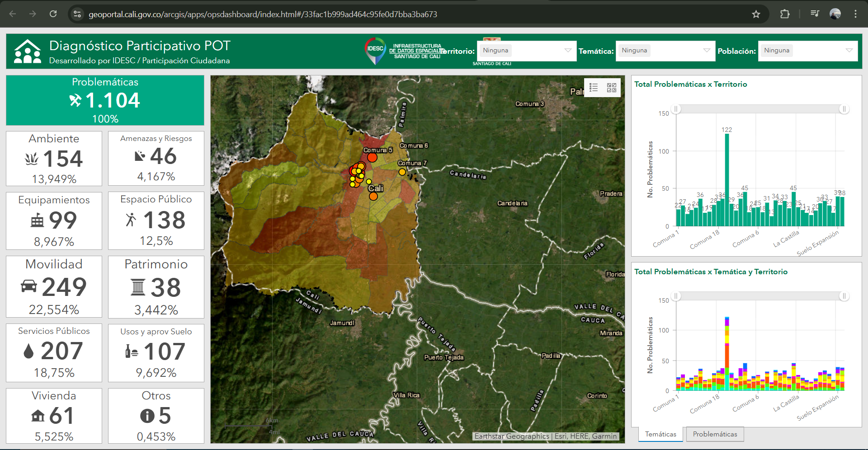Click the Equipamientos building icon

(37, 221)
